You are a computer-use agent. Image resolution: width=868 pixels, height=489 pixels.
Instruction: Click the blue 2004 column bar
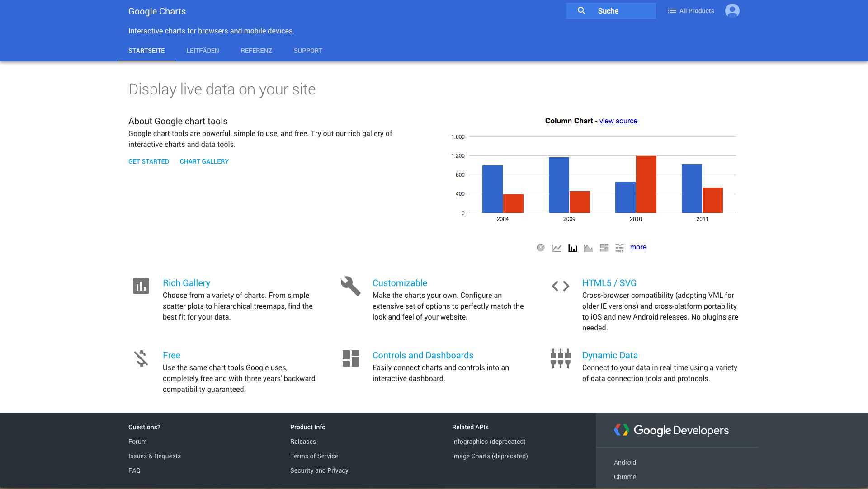pyautogui.click(x=492, y=189)
